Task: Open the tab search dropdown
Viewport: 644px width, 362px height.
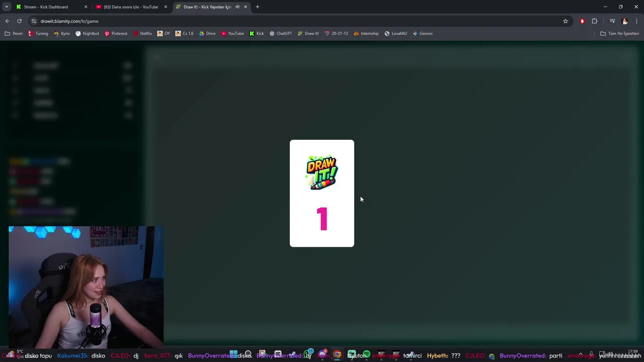Action: (x=7, y=7)
